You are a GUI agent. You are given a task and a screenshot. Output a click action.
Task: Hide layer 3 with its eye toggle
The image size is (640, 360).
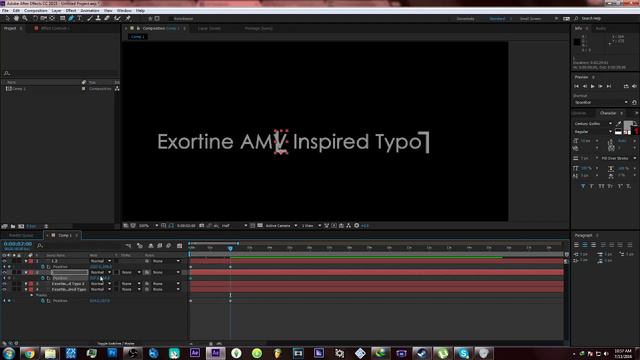pyautogui.click(x=4, y=284)
